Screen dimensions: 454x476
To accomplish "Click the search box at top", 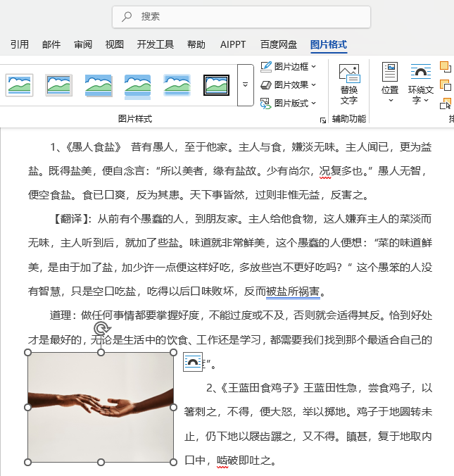I will pos(241,17).
